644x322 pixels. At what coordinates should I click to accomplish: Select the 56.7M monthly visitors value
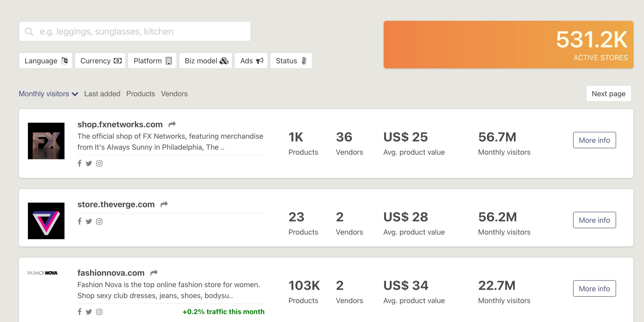tap(497, 137)
